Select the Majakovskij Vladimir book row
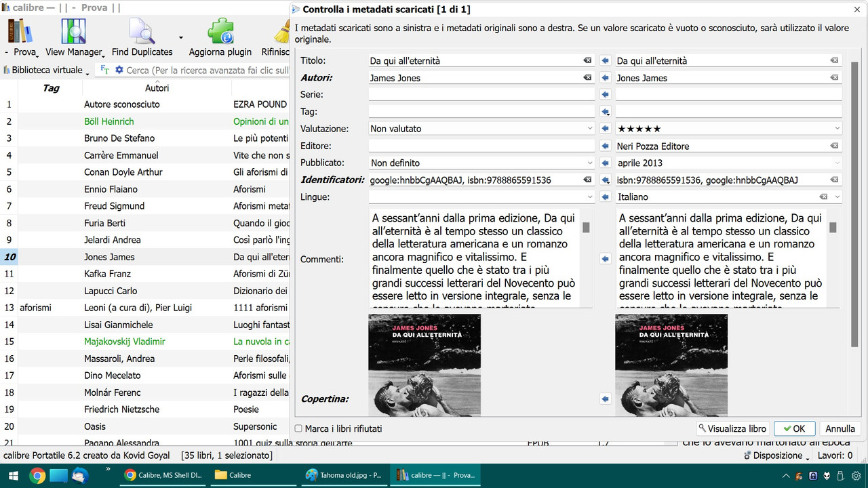The width and height of the screenshot is (868, 488). pos(145,342)
